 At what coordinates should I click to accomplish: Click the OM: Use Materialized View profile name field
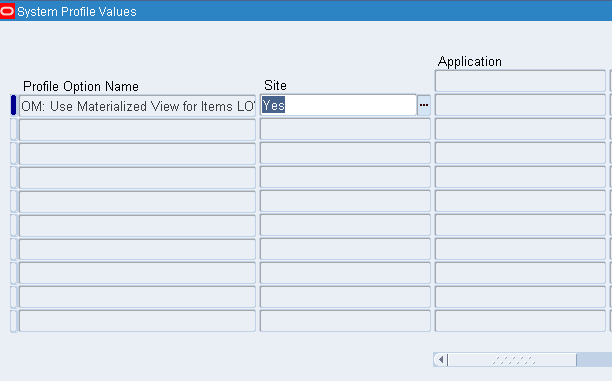137,106
